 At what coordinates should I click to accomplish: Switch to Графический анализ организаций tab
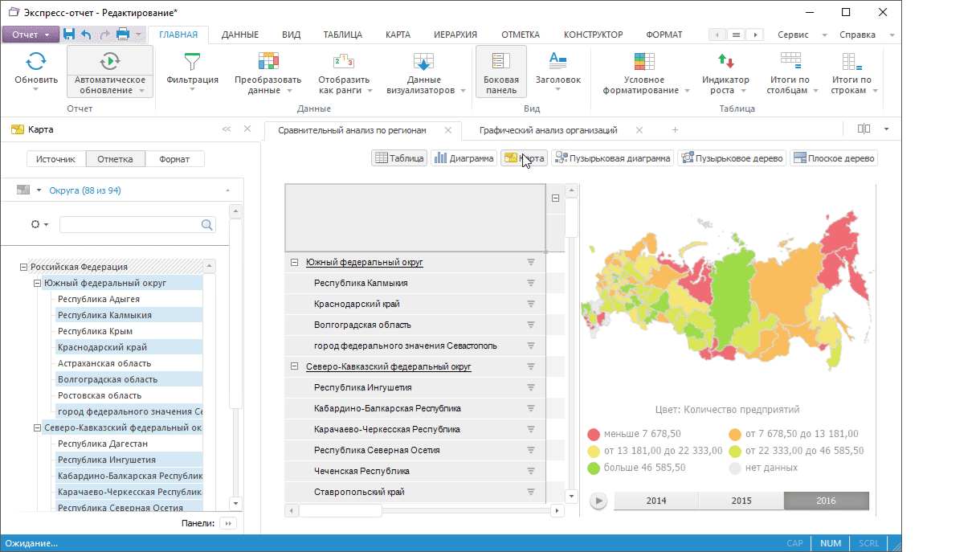pyautogui.click(x=548, y=130)
